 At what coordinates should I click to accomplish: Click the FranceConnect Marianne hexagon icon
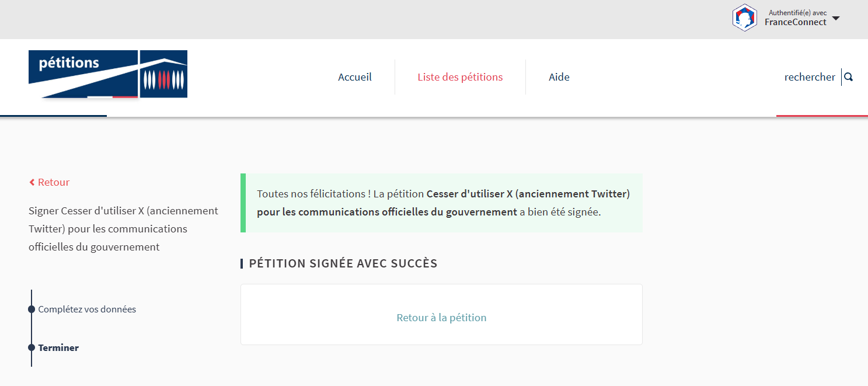pos(744,18)
